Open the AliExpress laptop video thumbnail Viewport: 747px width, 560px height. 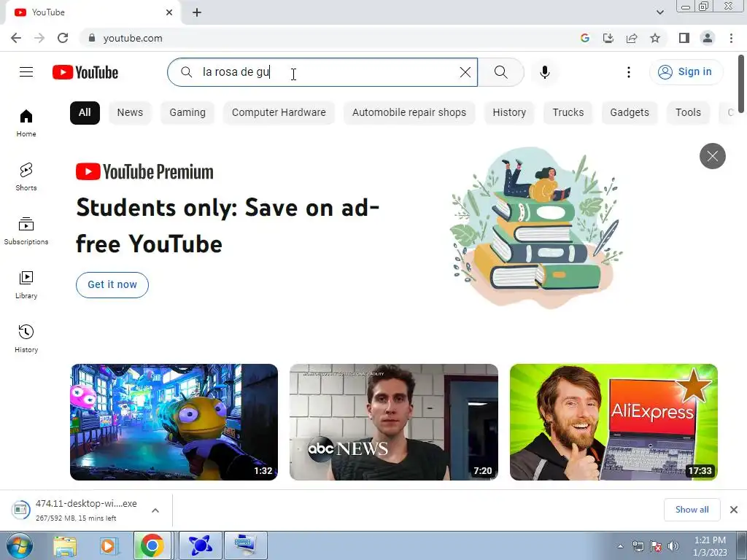click(x=614, y=422)
